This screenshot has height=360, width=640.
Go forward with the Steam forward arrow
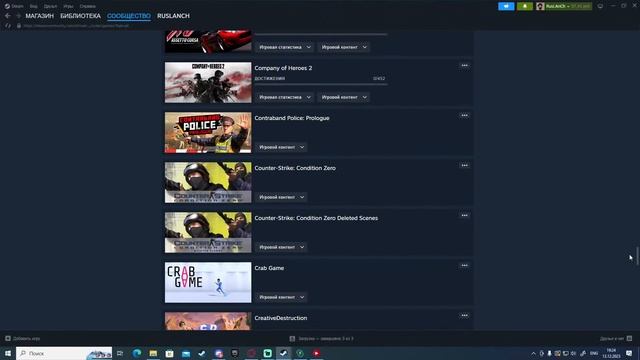click(18, 16)
